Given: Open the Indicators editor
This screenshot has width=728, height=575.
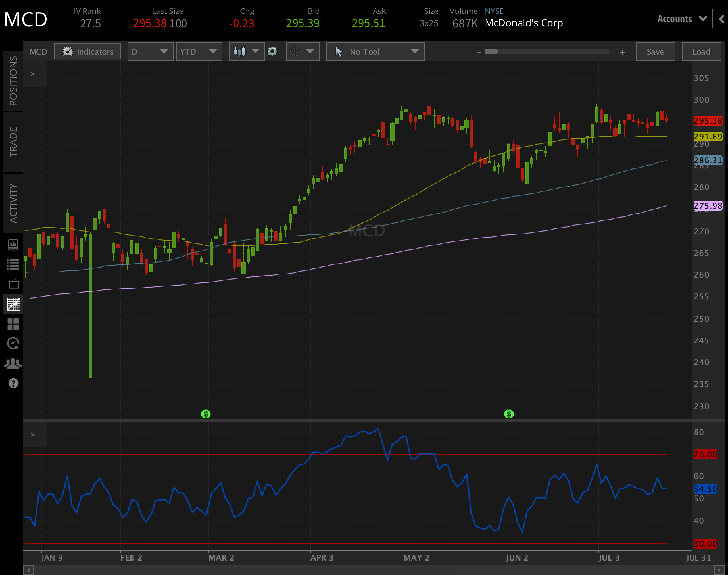Looking at the screenshot, I should pyautogui.click(x=87, y=51).
